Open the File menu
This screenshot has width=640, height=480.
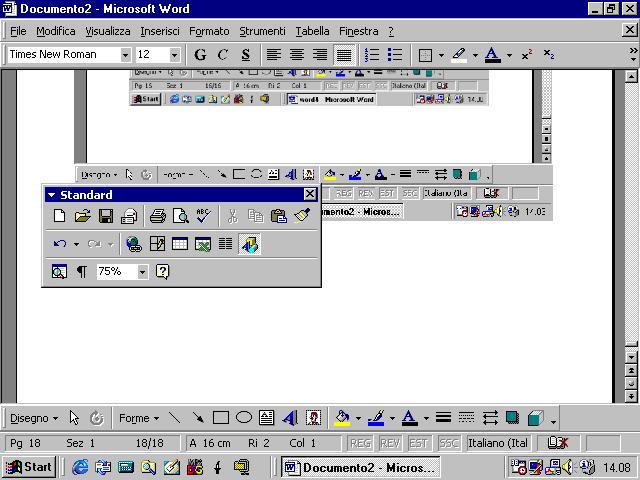(18, 31)
